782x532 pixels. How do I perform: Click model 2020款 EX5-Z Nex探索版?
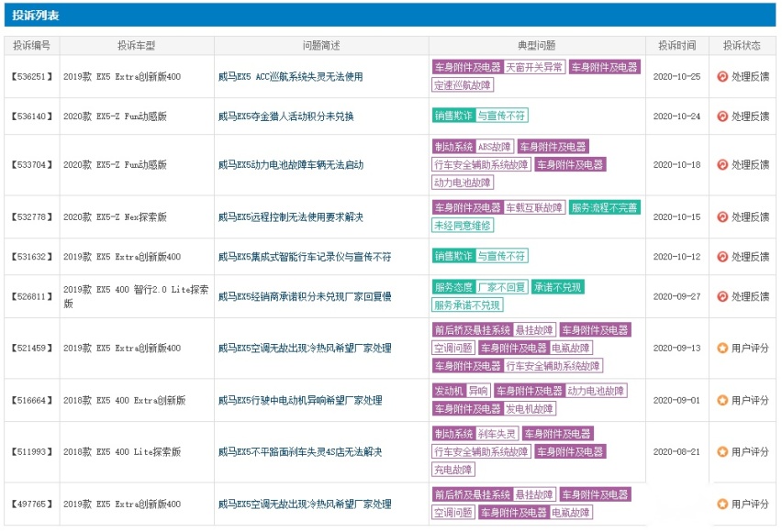[x=115, y=217]
